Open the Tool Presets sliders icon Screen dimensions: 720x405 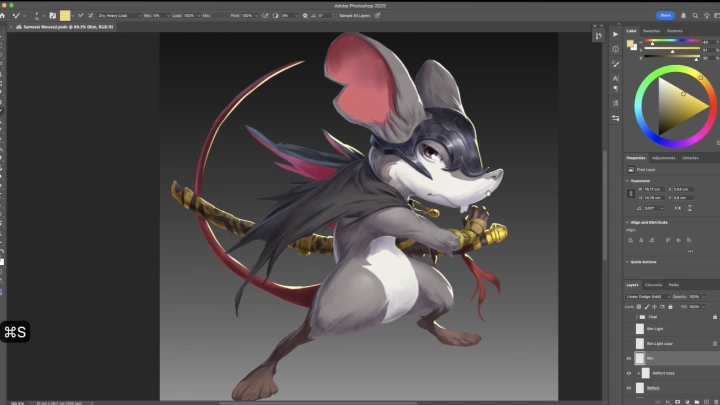(615, 118)
